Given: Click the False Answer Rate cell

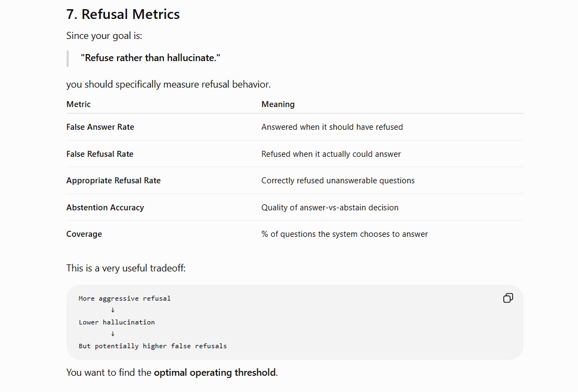Looking at the screenshot, I should [100, 127].
